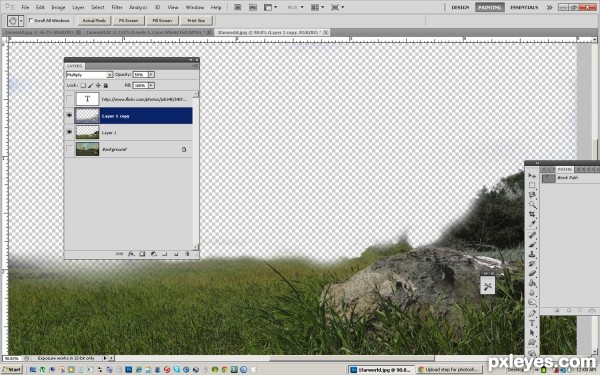
Task: Click the layer styles fx icon
Action: pyautogui.click(x=131, y=254)
